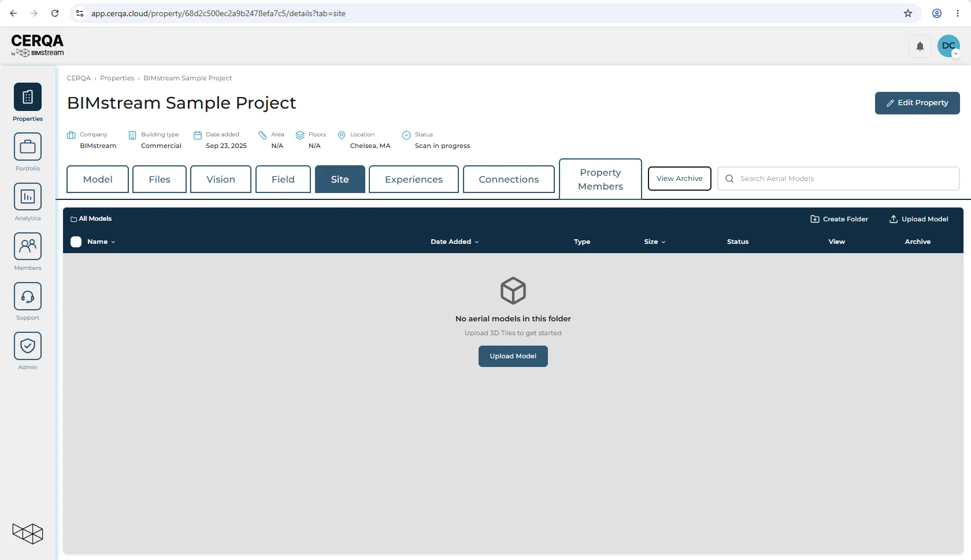
Task: Click the View Archive button
Action: [680, 179]
